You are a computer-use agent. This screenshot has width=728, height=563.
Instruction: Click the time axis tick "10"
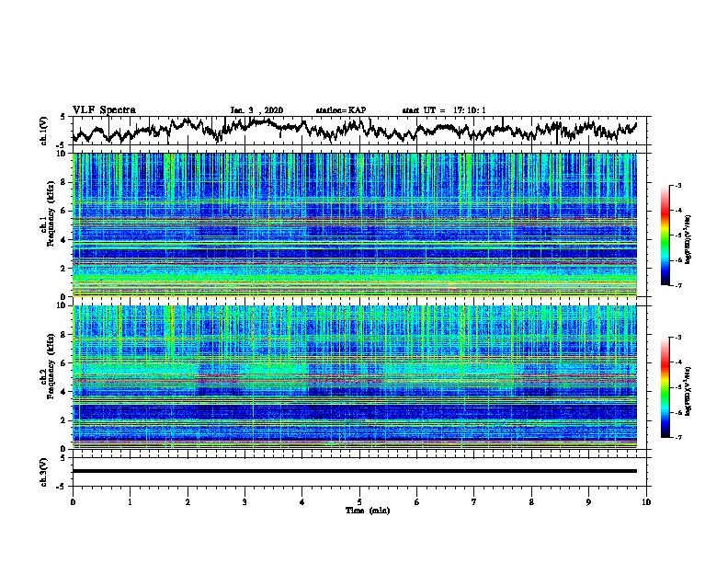646,502
